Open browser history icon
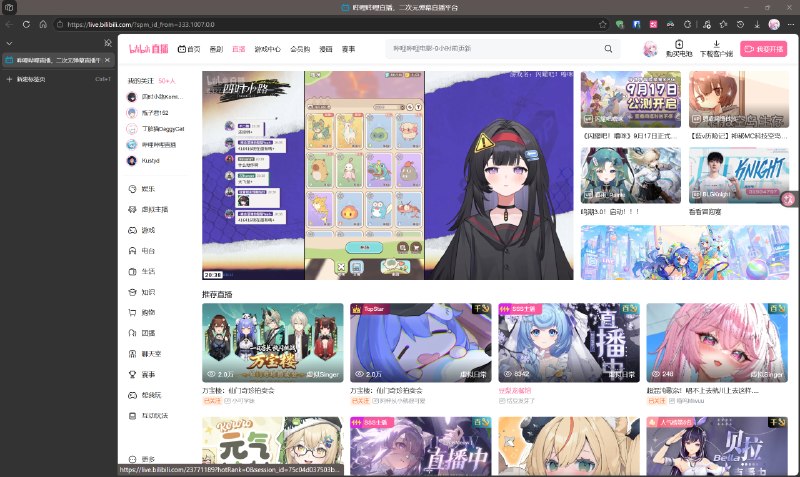The image size is (800, 477). pos(740,24)
